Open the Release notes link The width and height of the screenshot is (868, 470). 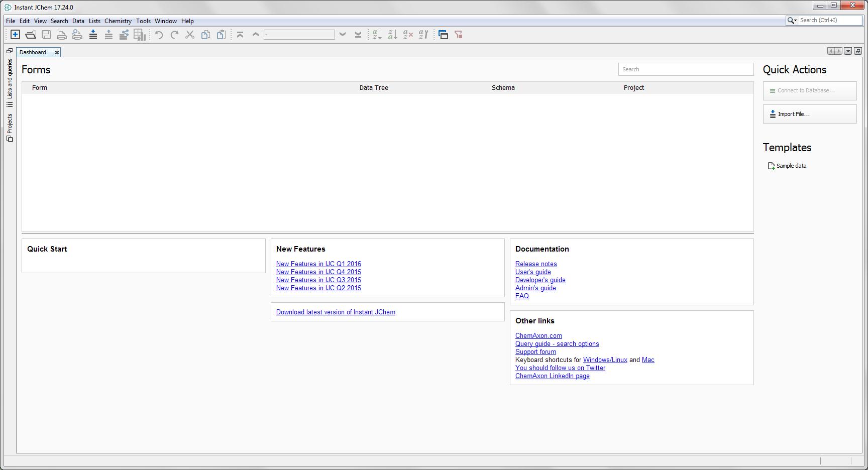[x=536, y=264]
